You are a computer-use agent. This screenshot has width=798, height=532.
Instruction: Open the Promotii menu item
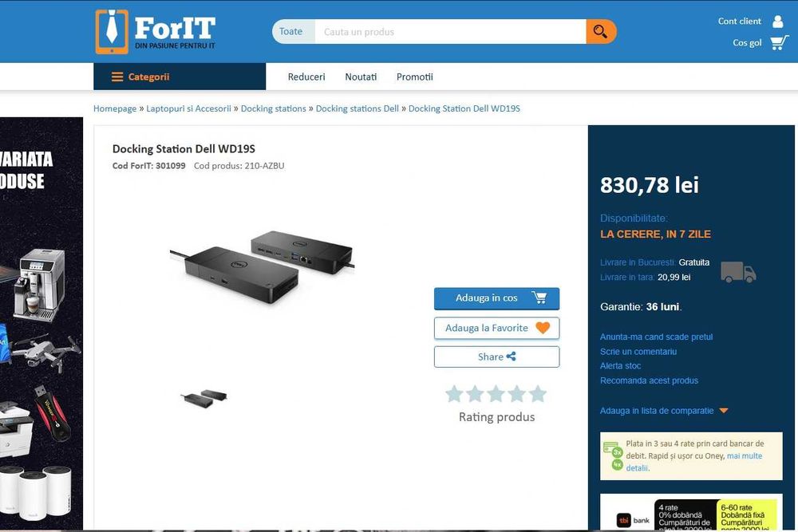pos(415,77)
